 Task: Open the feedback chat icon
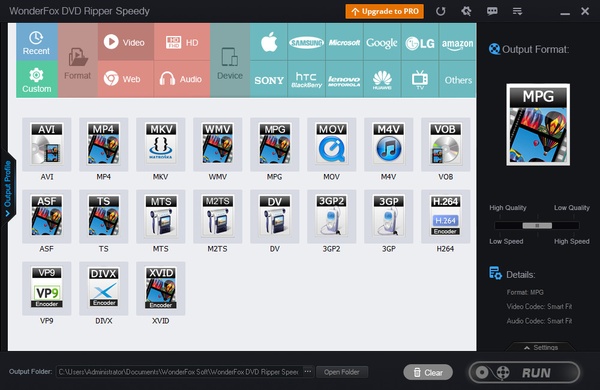click(x=492, y=11)
